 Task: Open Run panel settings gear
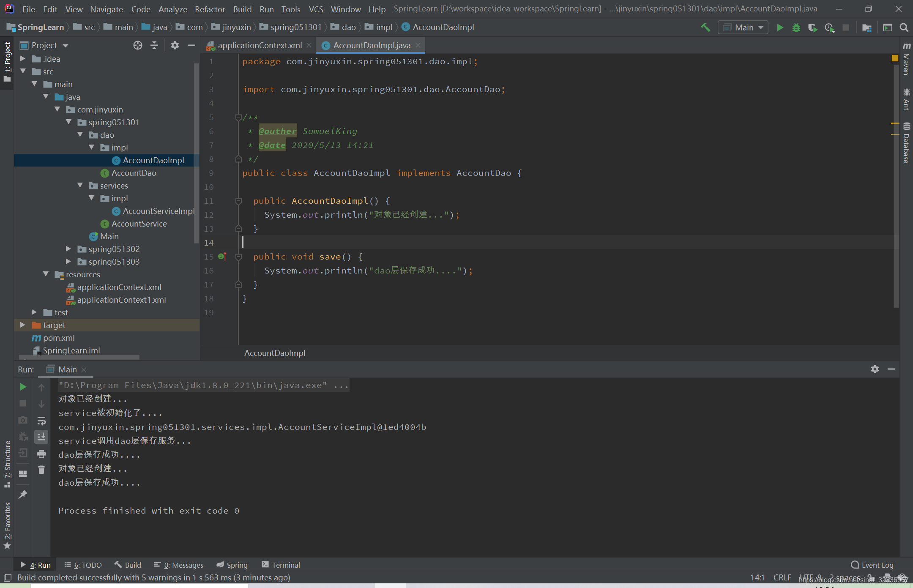[875, 369]
